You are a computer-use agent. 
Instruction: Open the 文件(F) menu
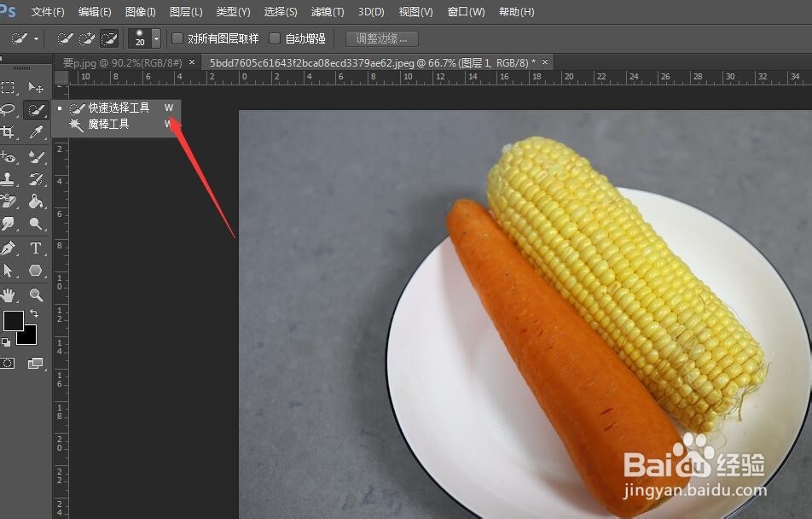(48, 11)
